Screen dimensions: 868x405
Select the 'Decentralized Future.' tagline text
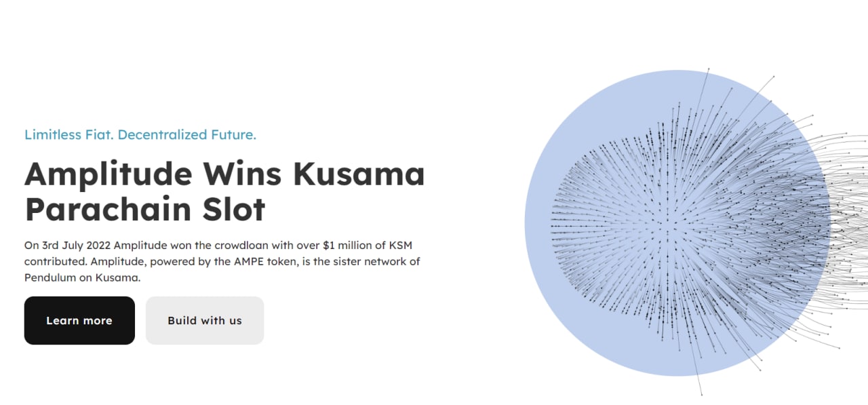click(186, 134)
